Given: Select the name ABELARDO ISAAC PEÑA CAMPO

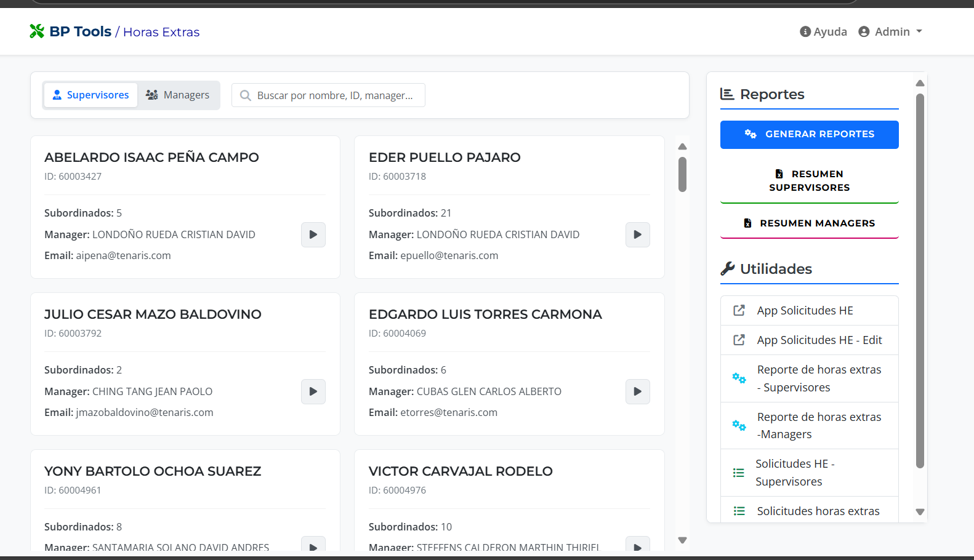Looking at the screenshot, I should click(x=151, y=158).
